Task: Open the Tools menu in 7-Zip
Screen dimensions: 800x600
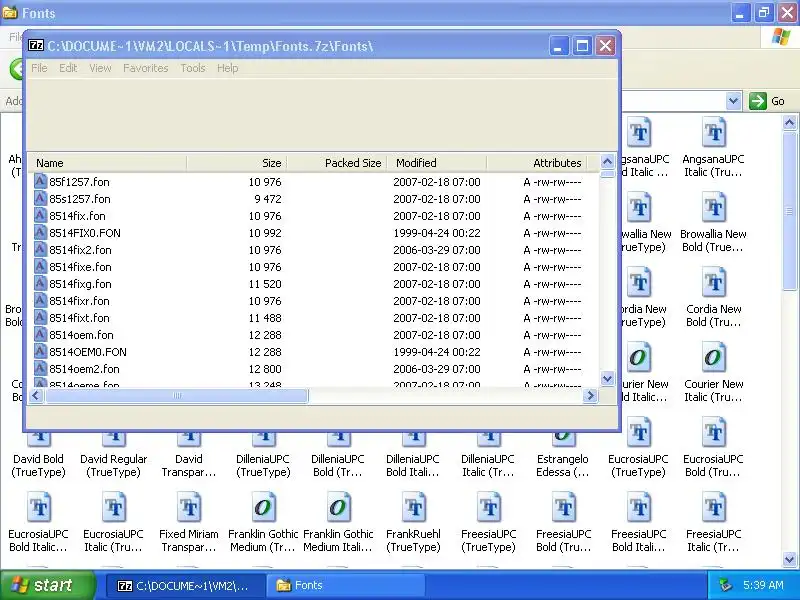Action: point(192,68)
